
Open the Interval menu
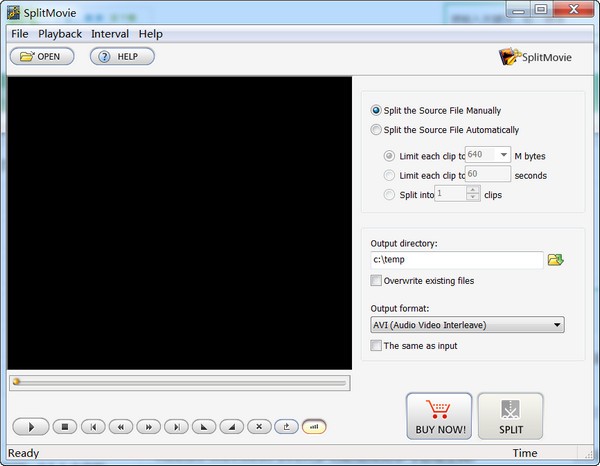tap(110, 34)
